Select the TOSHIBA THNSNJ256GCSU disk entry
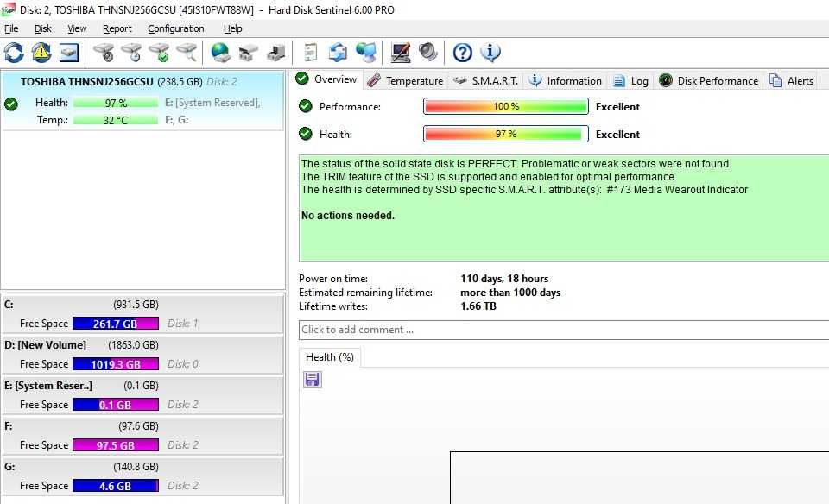Viewport: 829px width, 504px height. click(x=142, y=101)
